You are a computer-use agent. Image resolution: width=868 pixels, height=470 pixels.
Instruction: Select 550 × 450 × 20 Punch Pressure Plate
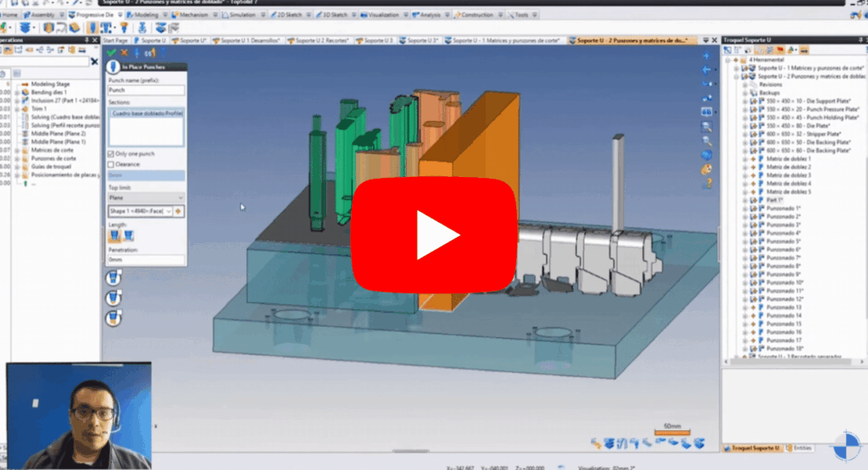point(813,109)
